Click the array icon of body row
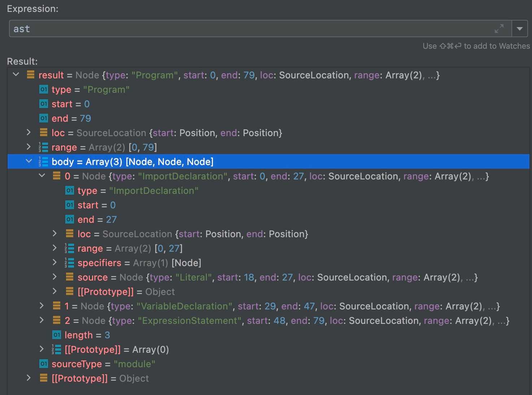 coord(43,161)
